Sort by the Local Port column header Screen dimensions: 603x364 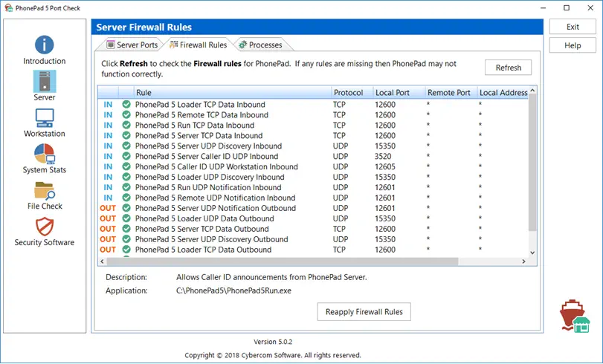coord(399,93)
